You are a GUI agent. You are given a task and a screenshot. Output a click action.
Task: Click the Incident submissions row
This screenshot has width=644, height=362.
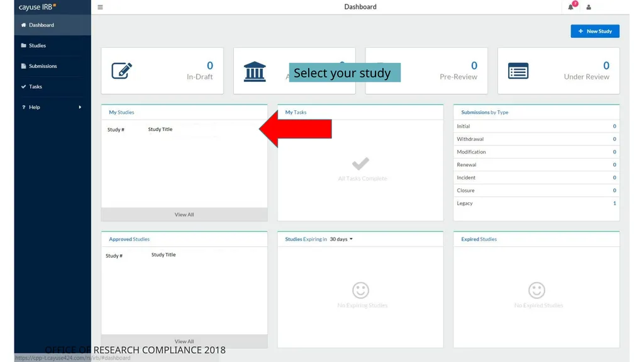point(536,178)
